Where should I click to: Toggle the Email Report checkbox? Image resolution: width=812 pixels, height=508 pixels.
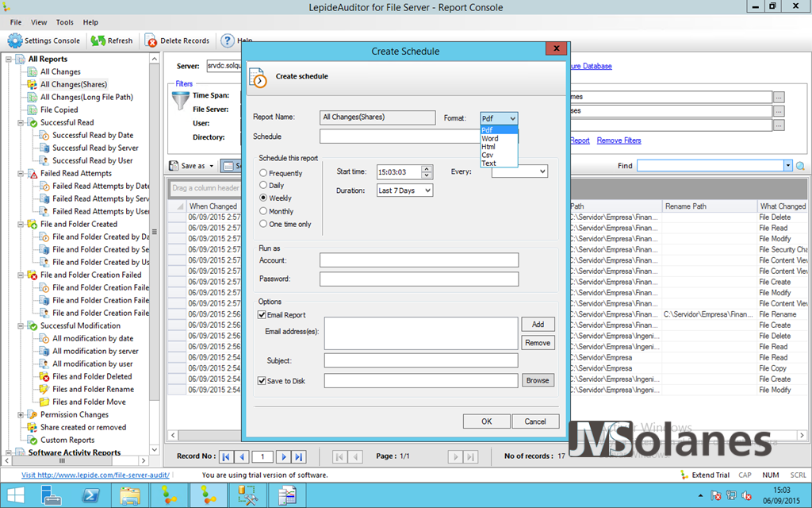click(262, 314)
